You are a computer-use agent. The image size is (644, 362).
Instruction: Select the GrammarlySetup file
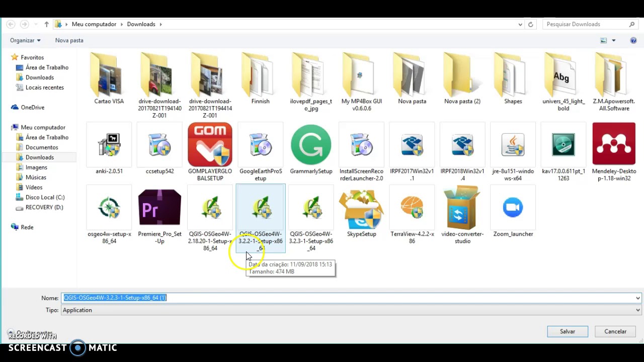coord(311,149)
